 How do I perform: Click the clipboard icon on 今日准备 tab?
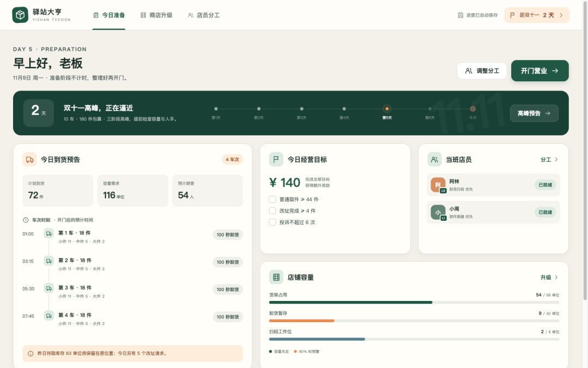click(96, 15)
